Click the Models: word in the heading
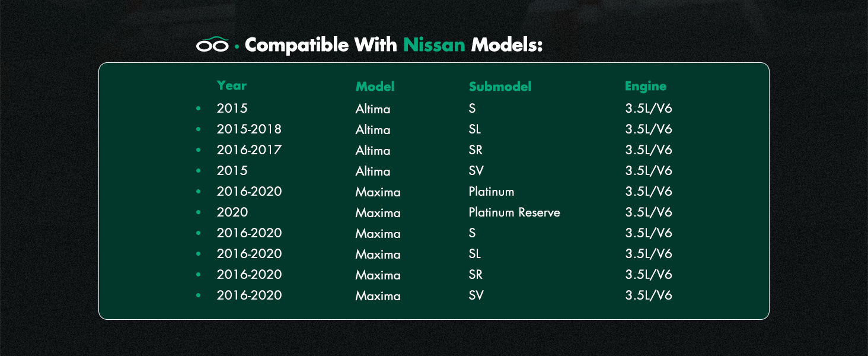 507,45
